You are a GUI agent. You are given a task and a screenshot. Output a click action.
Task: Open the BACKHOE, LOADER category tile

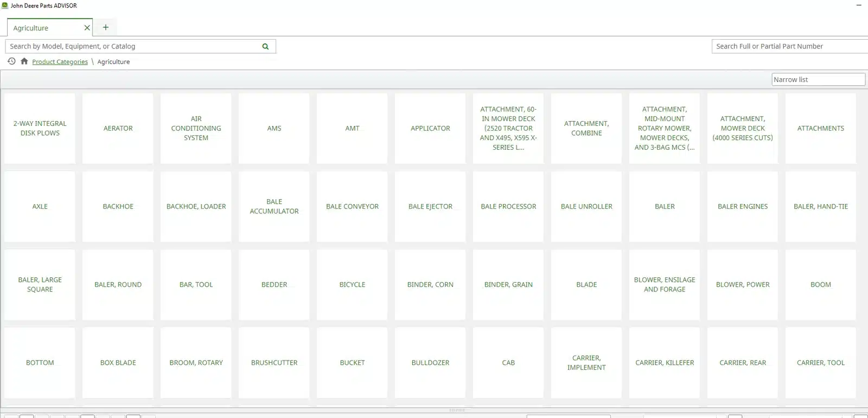[196, 207]
